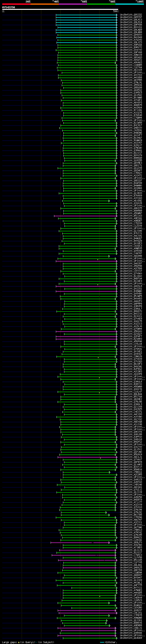Select hit label UniRef100_Q3AUL7

tap(131, 309)
